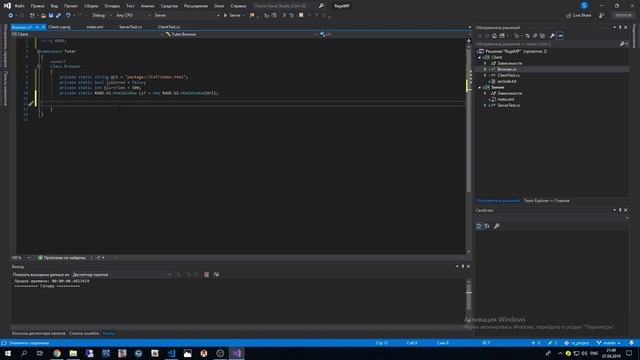
Task: Open the Tutor.Browser class navigation dropdown
Action: point(241,34)
